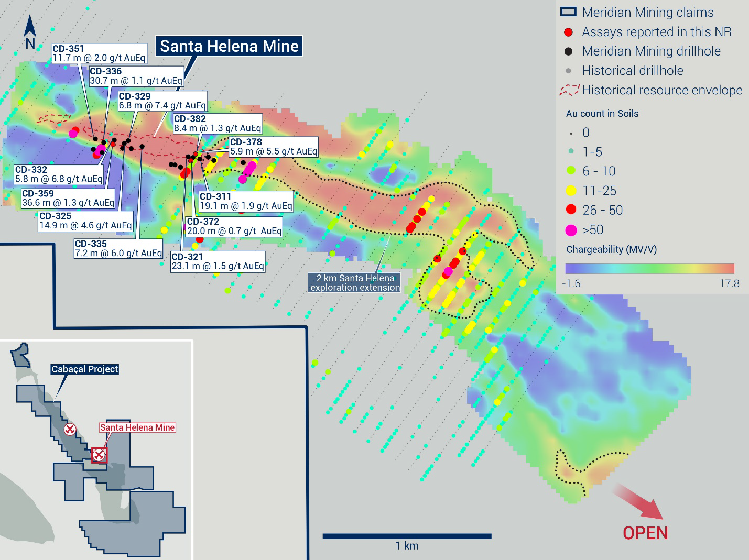The height and width of the screenshot is (560, 749).
Task: Click the CD-321 23.1 m label
Action: point(218,261)
